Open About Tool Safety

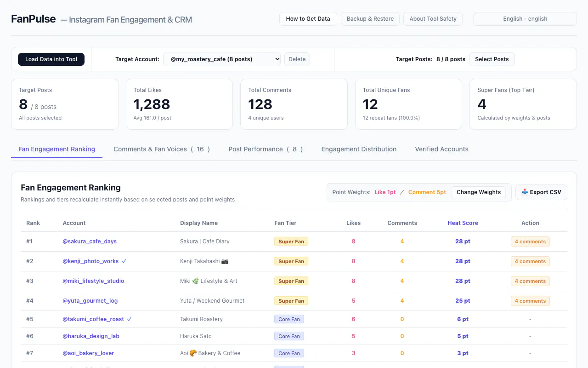tap(433, 19)
